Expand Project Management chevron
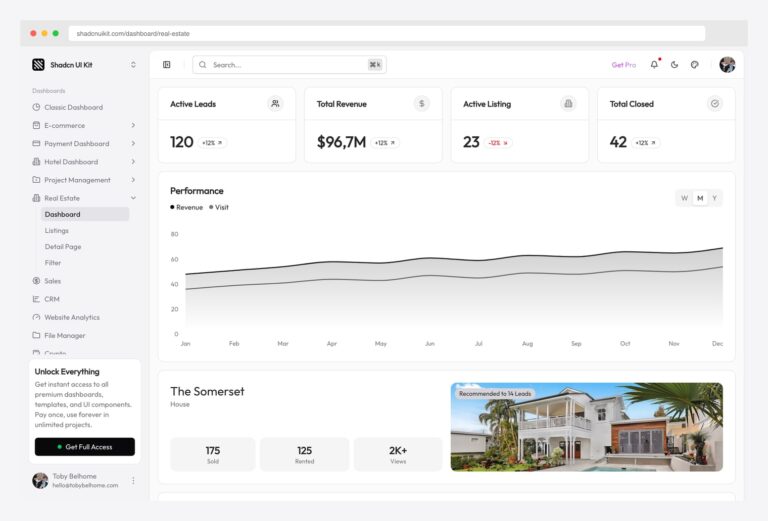 (133, 180)
